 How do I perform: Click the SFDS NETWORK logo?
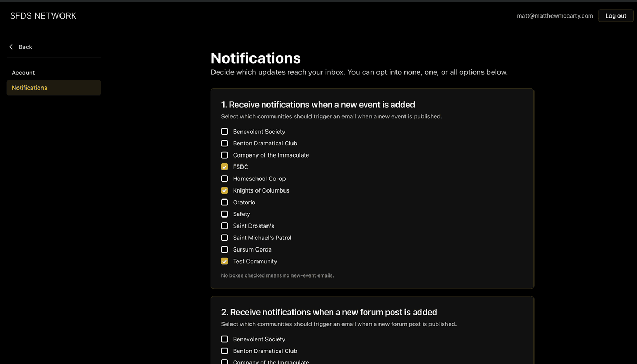(x=43, y=15)
